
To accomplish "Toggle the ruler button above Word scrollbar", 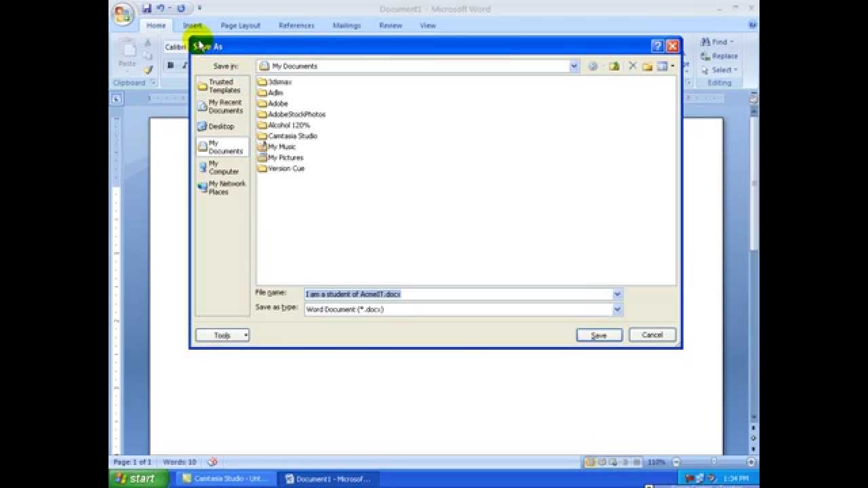I will pyautogui.click(x=753, y=98).
